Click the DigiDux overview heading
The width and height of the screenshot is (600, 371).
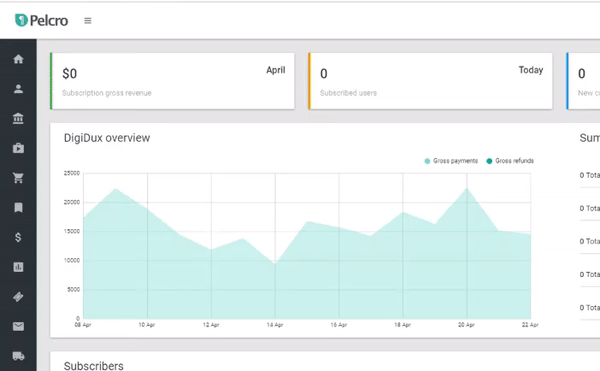tap(107, 138)
